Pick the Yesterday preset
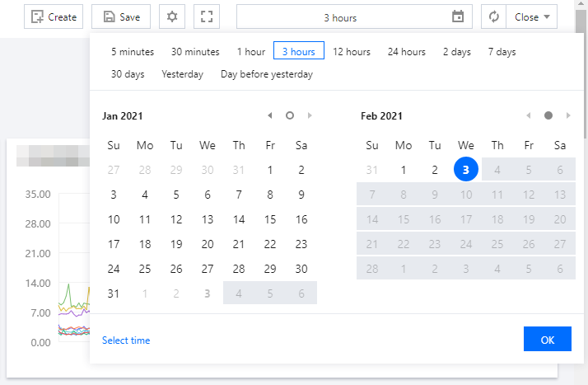Image resolution: width=588 pixels, height=385 pixels. [x=183, y=74]
